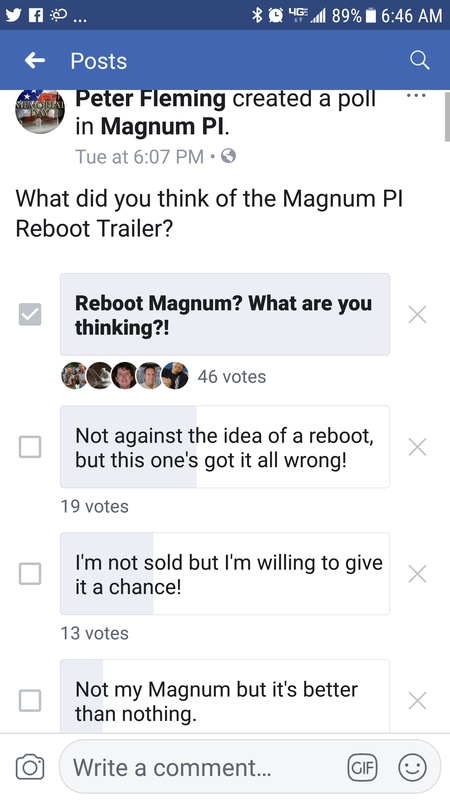Tap the Write a comment field

click(x=204, y=767)
